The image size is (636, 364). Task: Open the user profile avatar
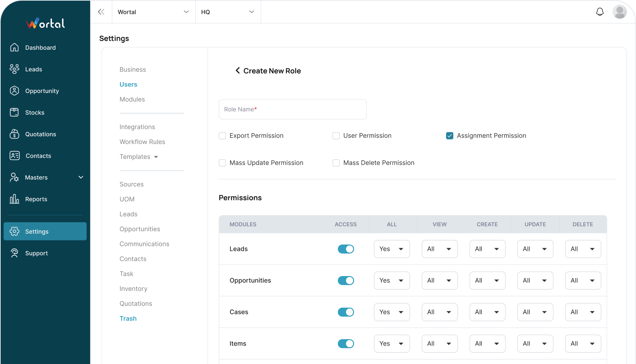619,12
